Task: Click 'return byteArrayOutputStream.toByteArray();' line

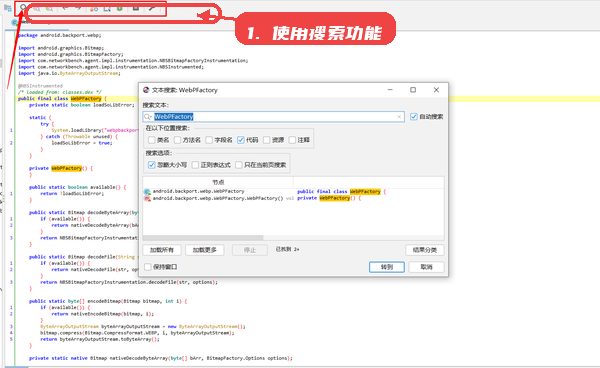Action: coord(100,339)
